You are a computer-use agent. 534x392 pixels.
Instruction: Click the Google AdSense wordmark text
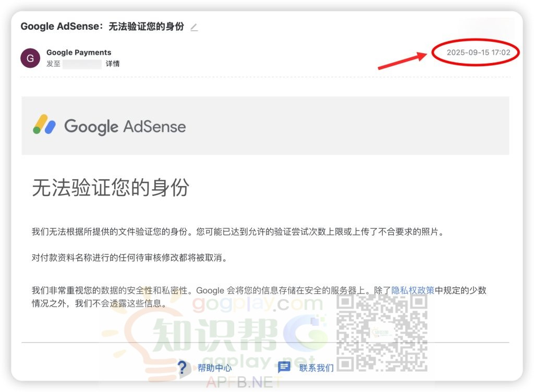point(125,127)
